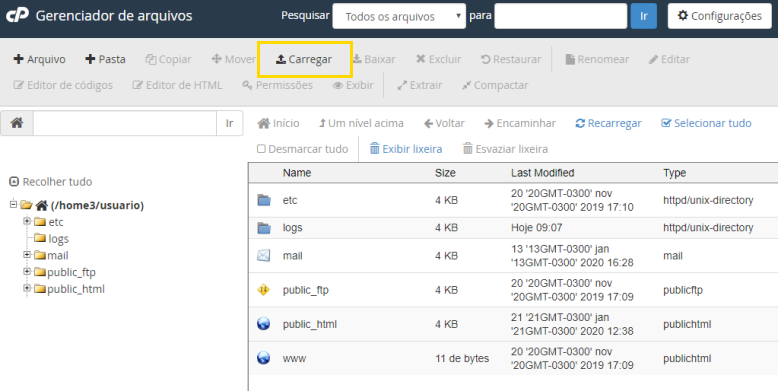The width and height of the screenshot is (778, 391).
Task: Open Configurações settings
Action: [x=719, y=16]
